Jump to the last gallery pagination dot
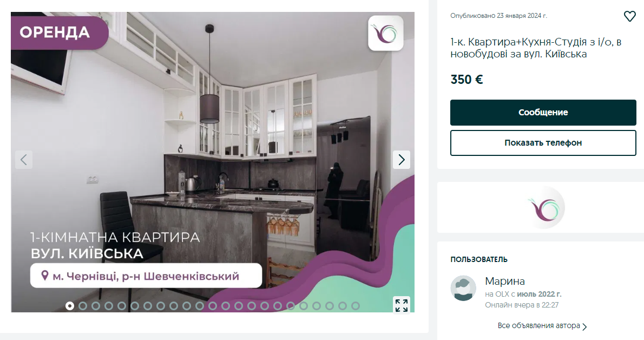The image size is (644, 340). point(356,306)
